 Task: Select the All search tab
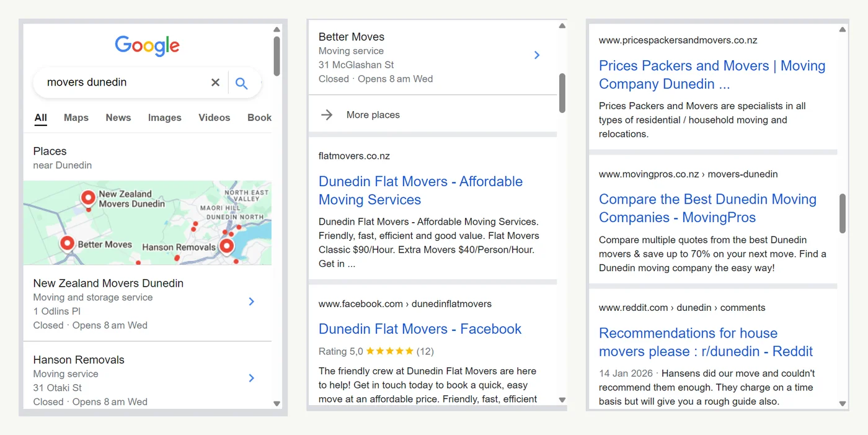[41, 118]
